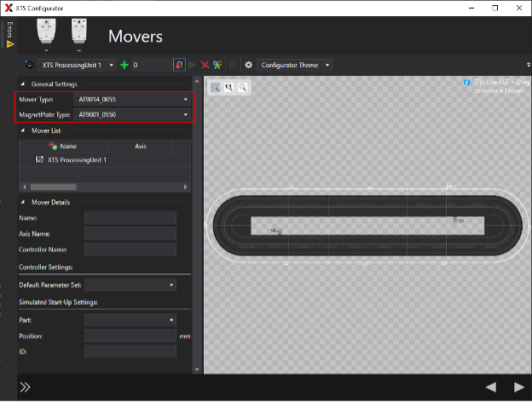The width and height of the screenshot is (532, 402).
Task: Click the ID input field
Action: 130,352
